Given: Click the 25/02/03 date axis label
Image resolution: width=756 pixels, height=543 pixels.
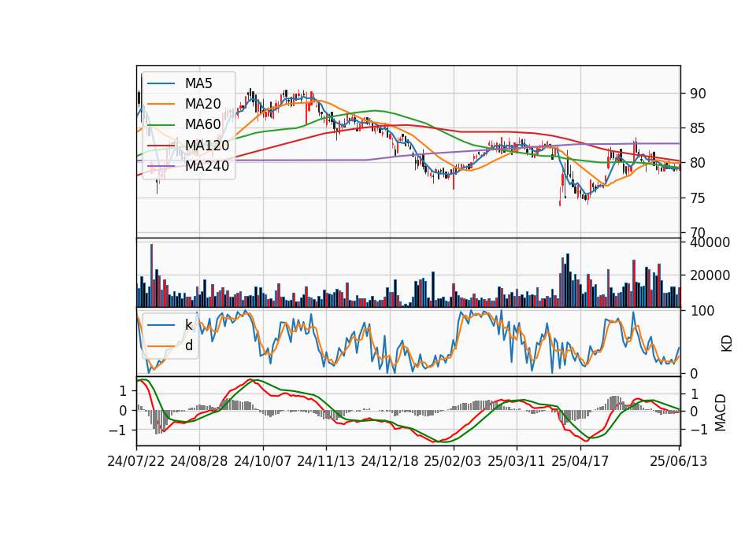Looking at the screenshot, I should 453,461.
